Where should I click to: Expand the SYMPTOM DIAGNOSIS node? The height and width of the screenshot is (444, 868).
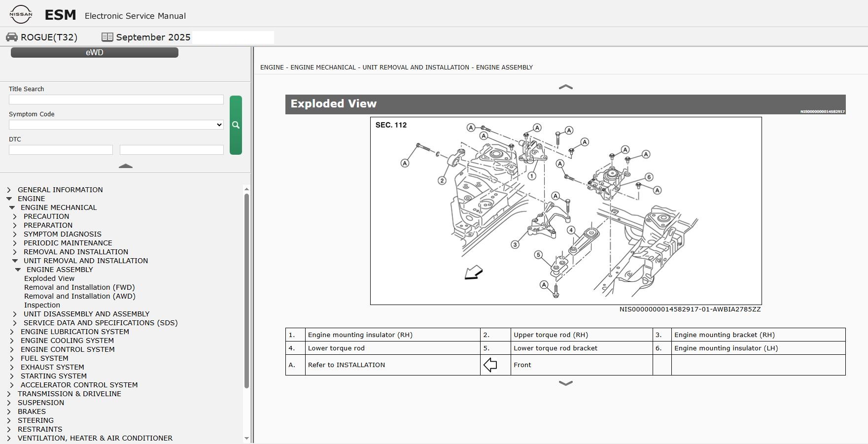point(15,234)
